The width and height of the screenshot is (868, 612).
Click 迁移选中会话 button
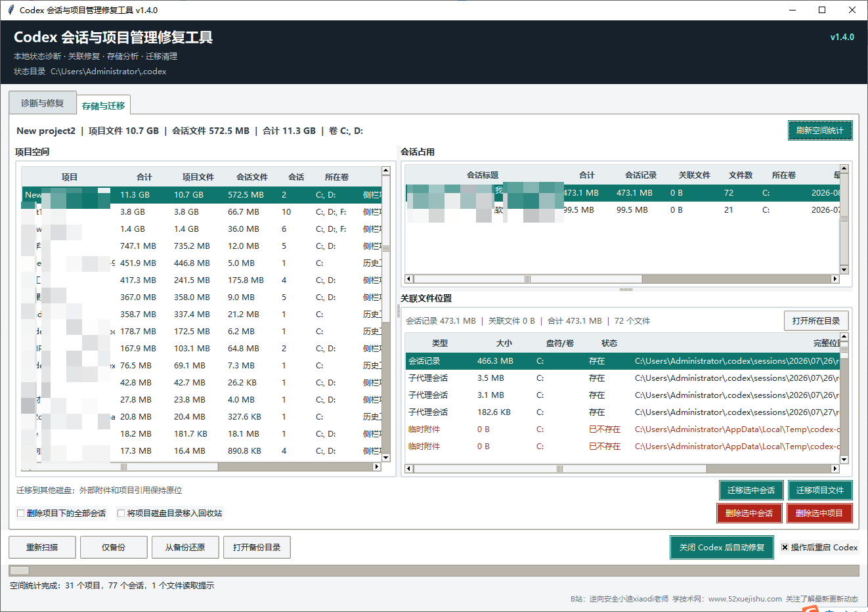(x=751, y=490)
